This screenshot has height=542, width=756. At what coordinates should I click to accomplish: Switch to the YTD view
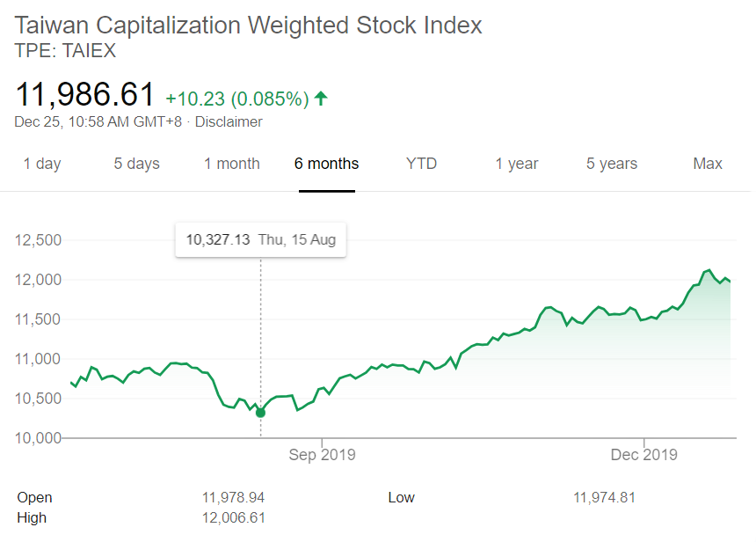(421, 164)
